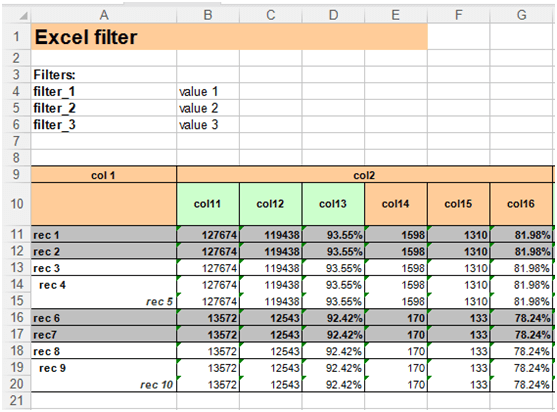Click the 'col 1' header cell
The height and width of the screenshot is (412, 557).
tap(104, 175)
